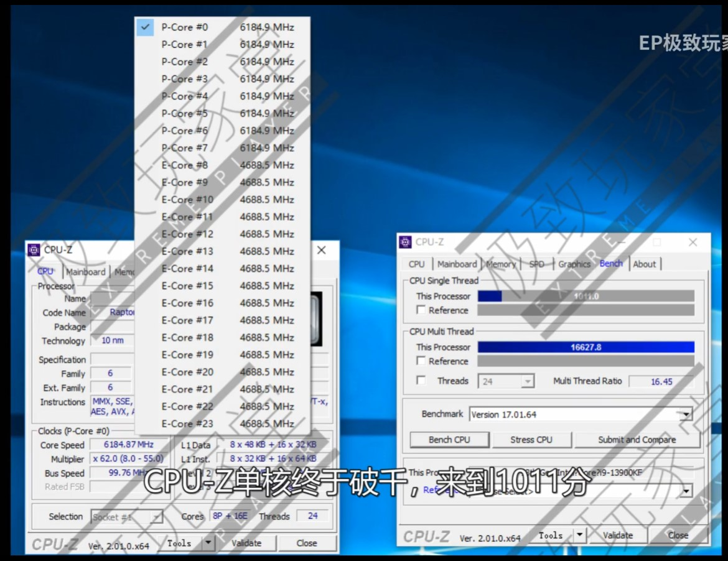Click Cores value 8P + 16E
This screenshot has height=561, width=728.
tap(230, 516)
